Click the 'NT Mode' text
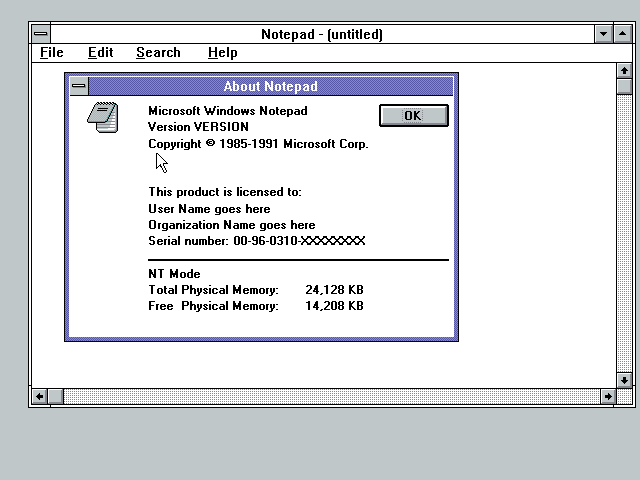Viewport: 640px width, 480px height. pyautogui.click(x=174, y=273)
